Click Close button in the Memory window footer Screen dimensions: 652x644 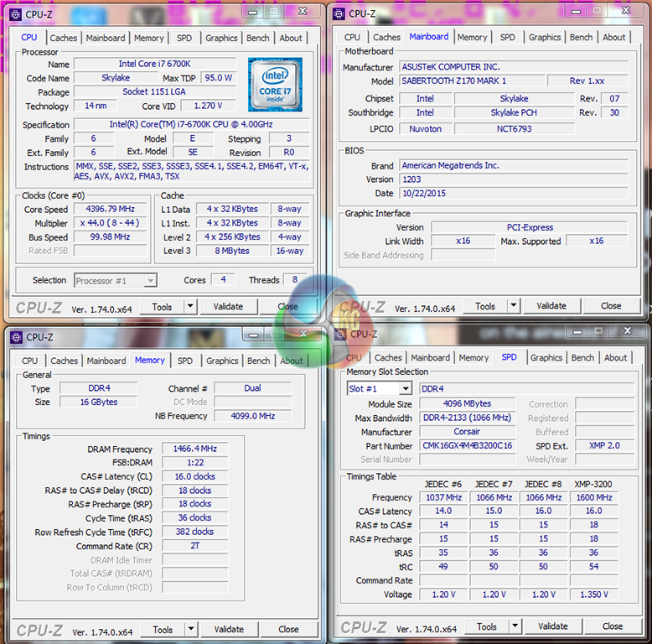tap(288, 629)
